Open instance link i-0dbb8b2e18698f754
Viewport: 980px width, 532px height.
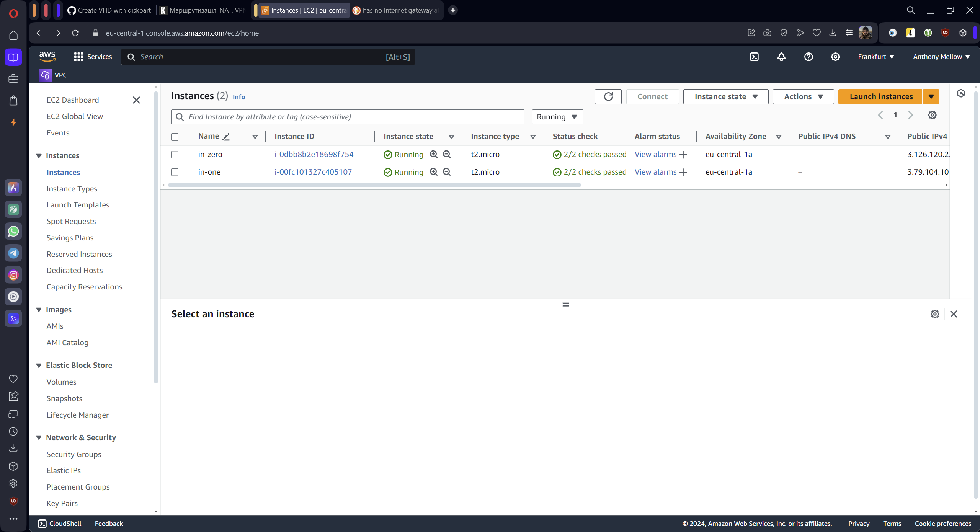(x=314, y=154)
